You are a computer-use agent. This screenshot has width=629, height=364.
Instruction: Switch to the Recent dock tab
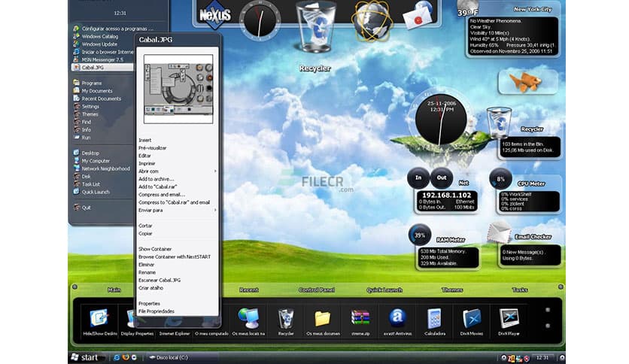coord(249,290)
